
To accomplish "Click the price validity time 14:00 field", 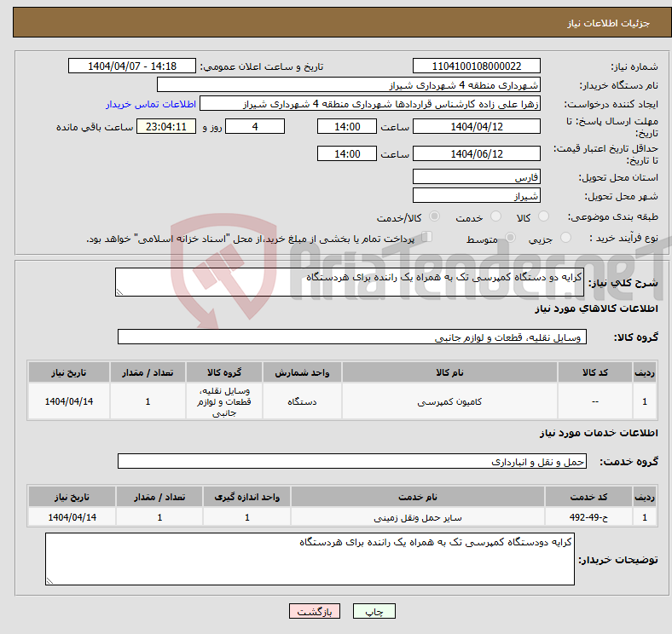I will (x=347, y=153).
